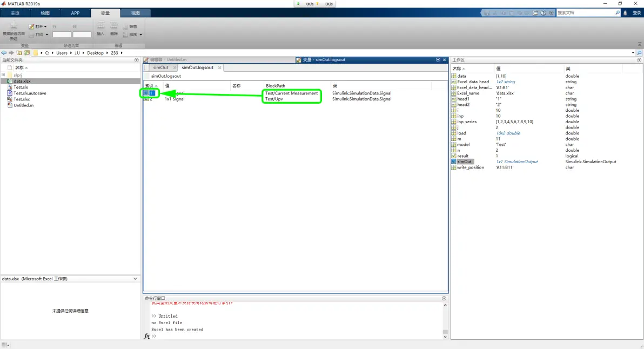Viewport: 644px width, 349px height.
Task: Select the simOut.logsout variable tab
Action: pos(198,68)
